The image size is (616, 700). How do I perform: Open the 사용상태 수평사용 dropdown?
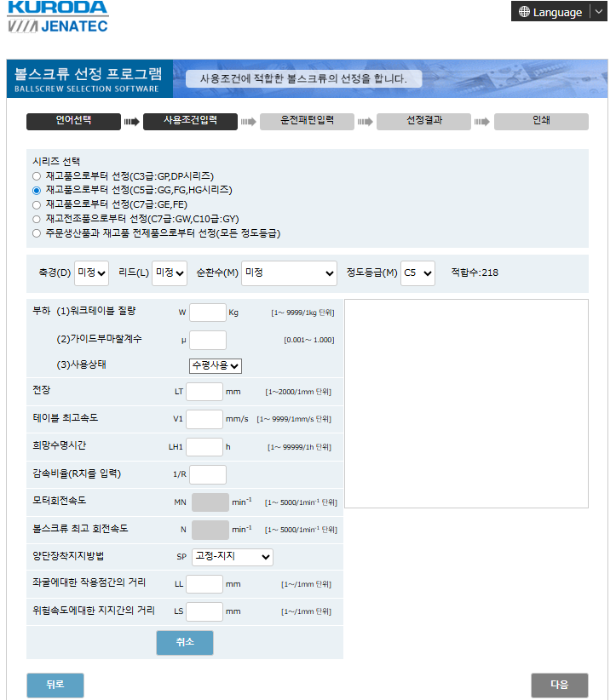tap(216, 365)
